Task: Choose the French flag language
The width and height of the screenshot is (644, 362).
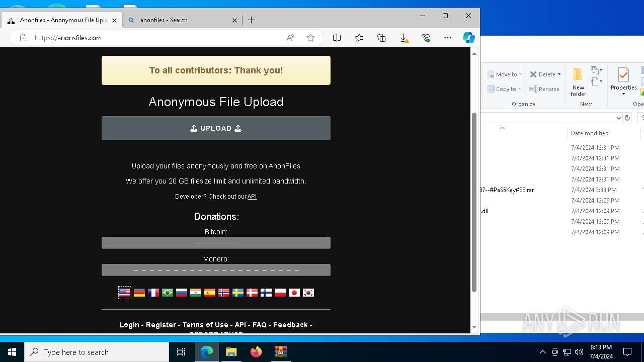Action: pos(153,293)
